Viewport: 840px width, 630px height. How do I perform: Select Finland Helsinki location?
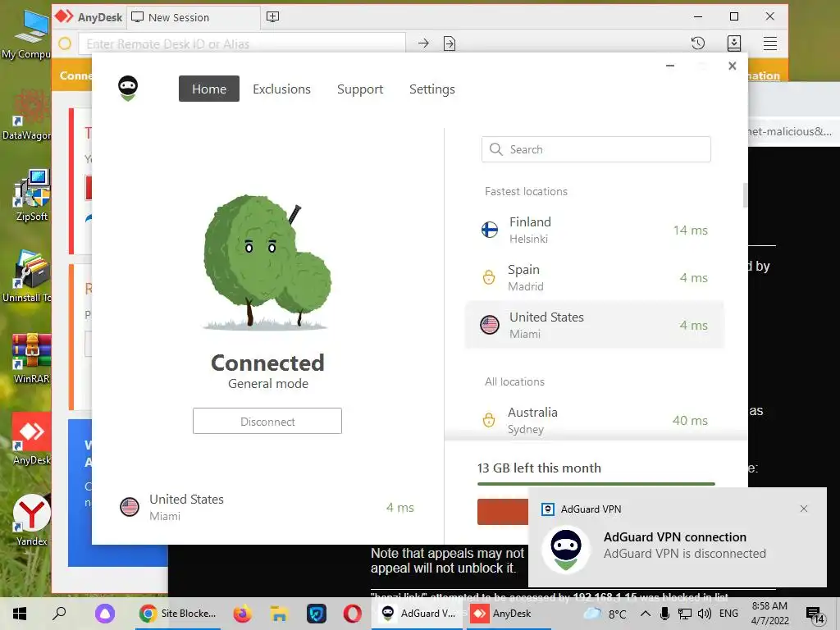point(595,230)
